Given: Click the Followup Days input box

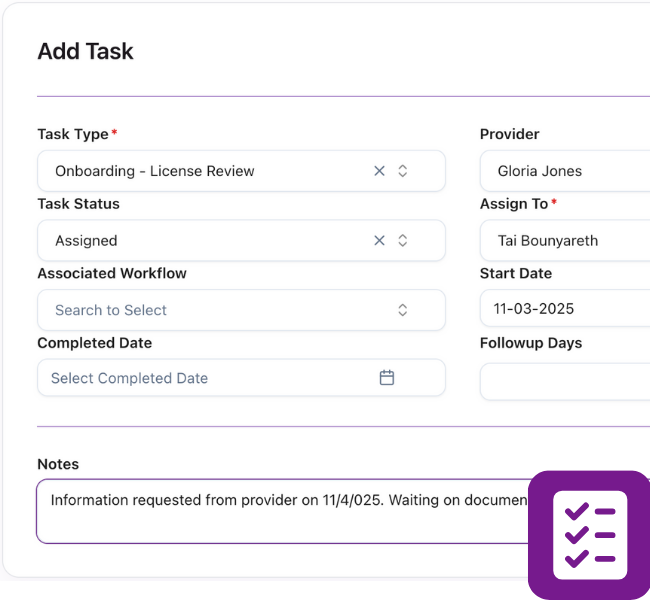Looking at the screenshot, I should point(565,381).
